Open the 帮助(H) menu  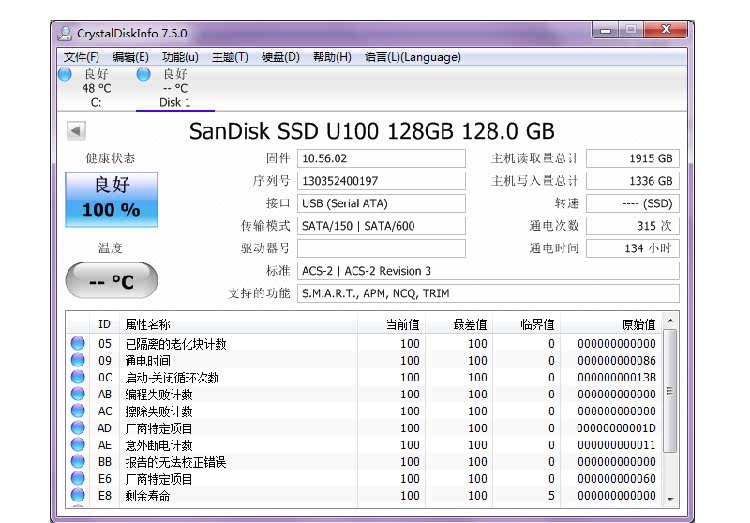click(x=332, y=57)
